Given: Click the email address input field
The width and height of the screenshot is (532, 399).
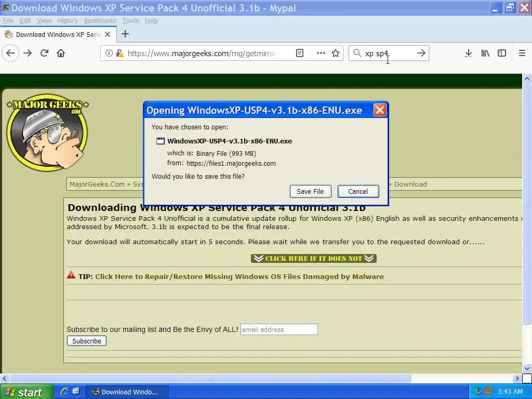Looking at the screenshot, I should point(279,329).
